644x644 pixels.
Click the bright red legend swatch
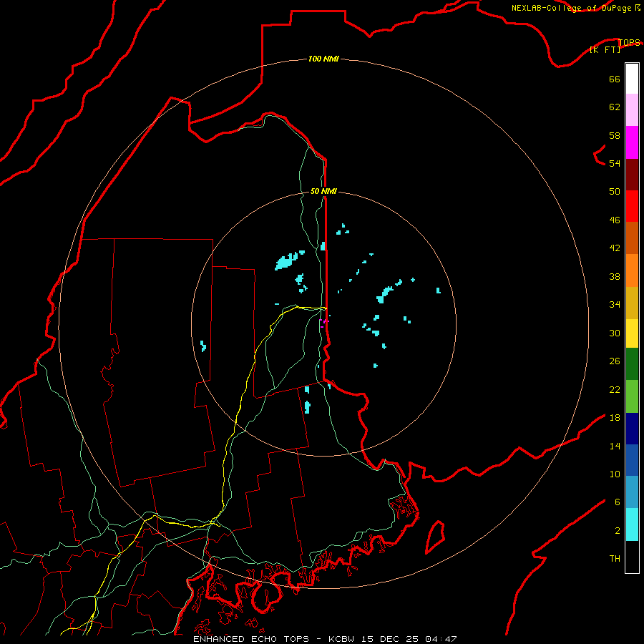(x=632, y=206)
